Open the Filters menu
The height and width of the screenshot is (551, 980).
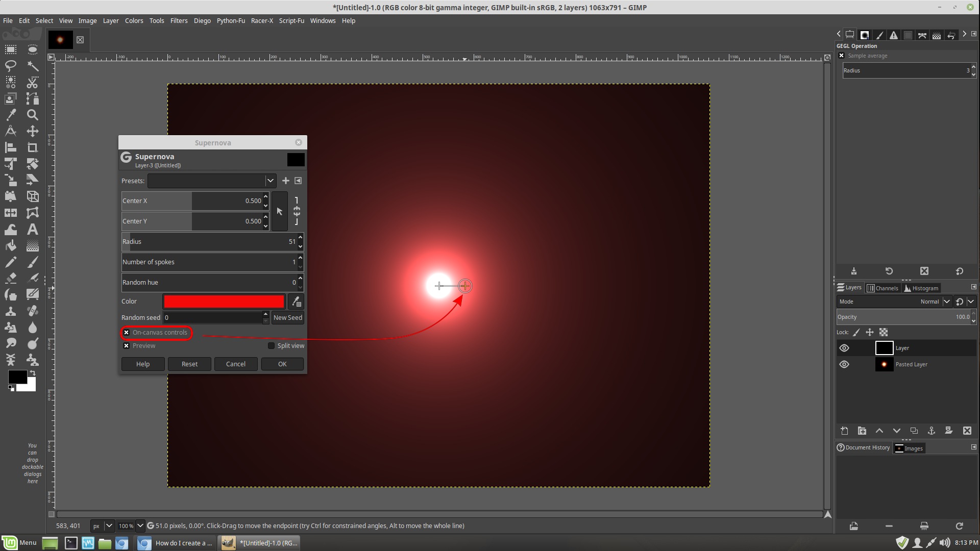179,20
